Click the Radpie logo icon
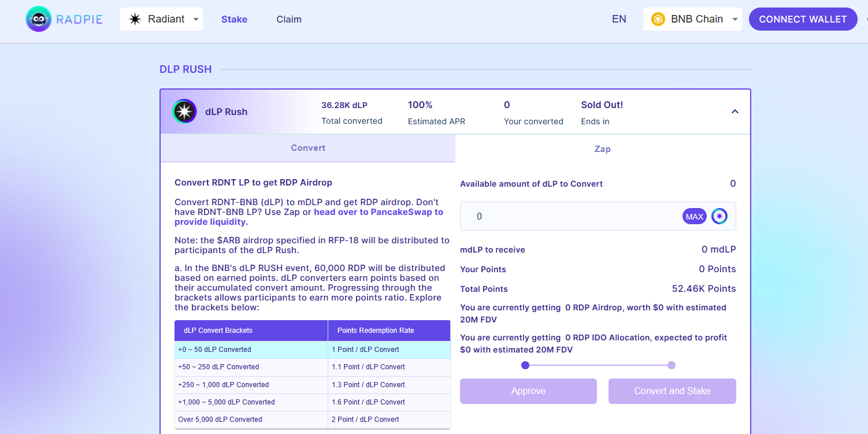This screenshot has height=434, width=868. 39,19
